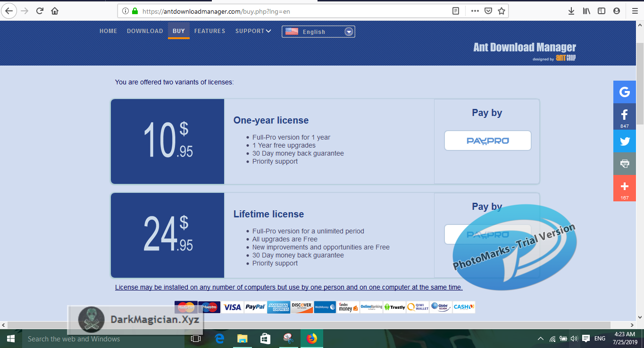This screenshot has width=644, height=348.
Task: Click the PayPal payment logo
Action: coord(255,307)
